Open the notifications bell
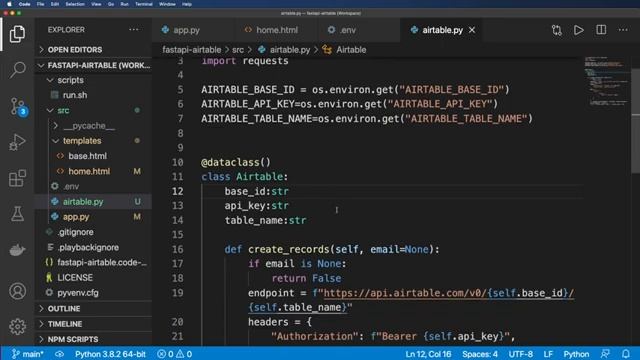Image resolution: width=640 pixels, height=360 pixels. coord(626,354)
